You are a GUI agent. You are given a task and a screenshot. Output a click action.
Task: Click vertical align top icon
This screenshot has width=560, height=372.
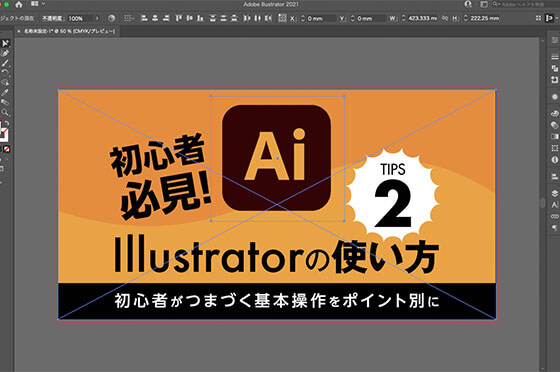tap(179, 18)
